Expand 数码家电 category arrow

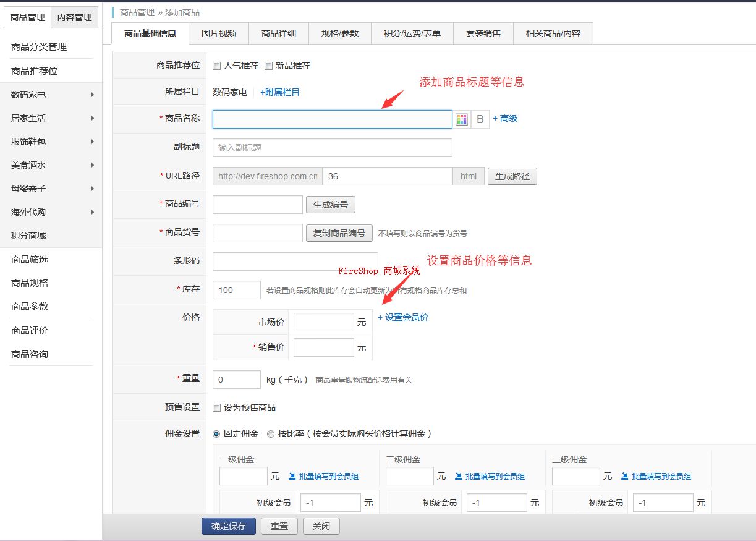pyautogui.click(x=92, y=95)
